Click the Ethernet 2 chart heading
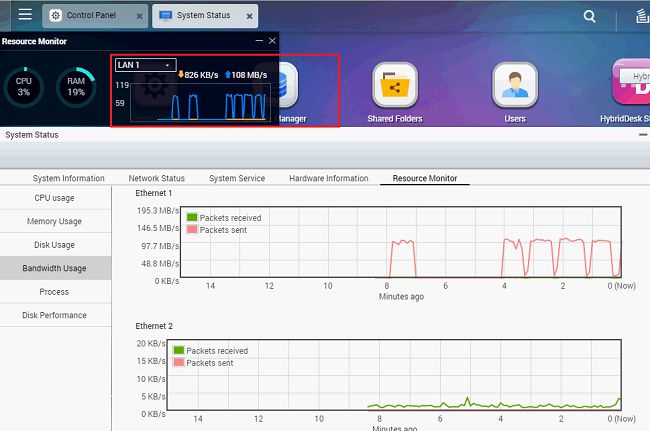650x431 pixels. [x=154, y=326]
